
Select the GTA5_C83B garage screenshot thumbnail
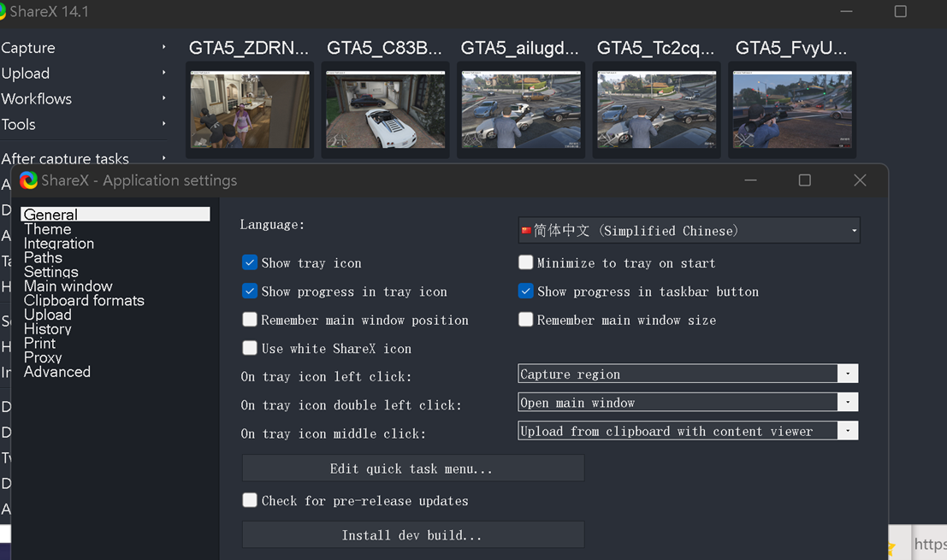point(385,109)
